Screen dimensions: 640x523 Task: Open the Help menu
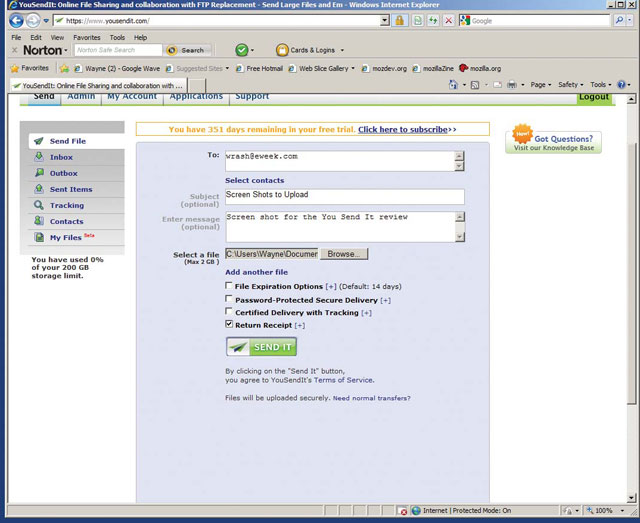(140, 38)
